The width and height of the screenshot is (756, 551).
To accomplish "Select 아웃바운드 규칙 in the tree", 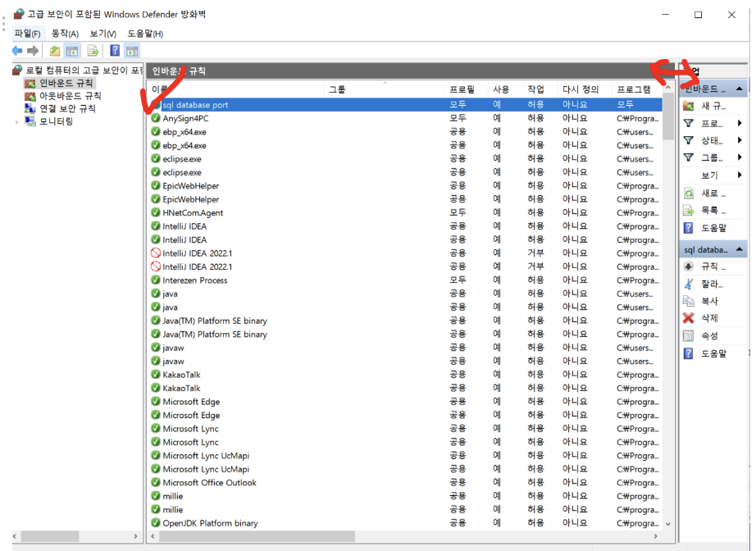I will [x=71, y=96].
